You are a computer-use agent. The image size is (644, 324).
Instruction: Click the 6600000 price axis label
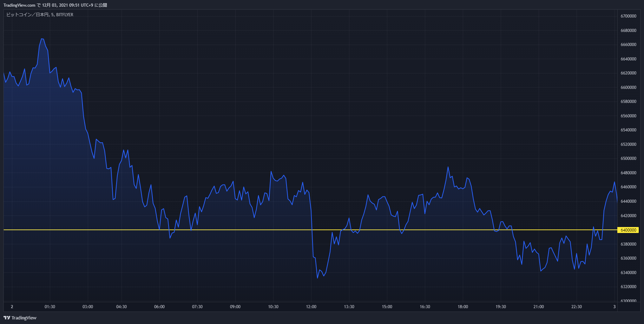629,88
